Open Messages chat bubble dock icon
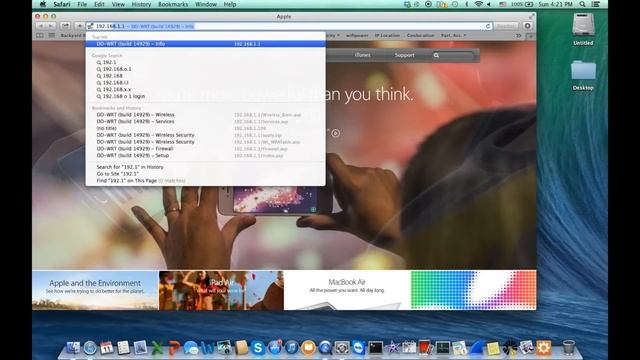This screenshot has width=640, height=360. tap(191, 348)
